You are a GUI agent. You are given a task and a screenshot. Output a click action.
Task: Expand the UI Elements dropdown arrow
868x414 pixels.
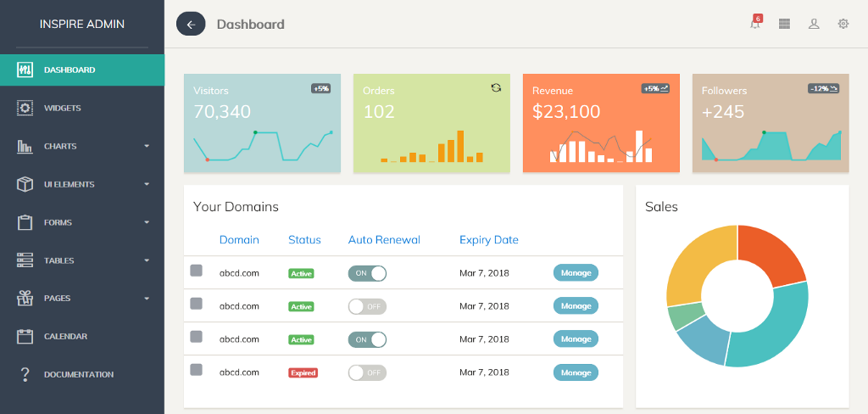point(147,184)
